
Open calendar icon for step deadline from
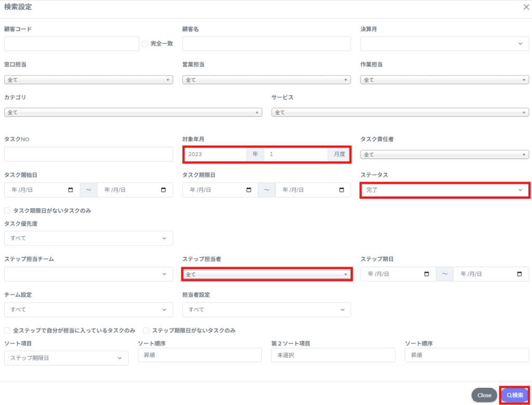point(427,274)
